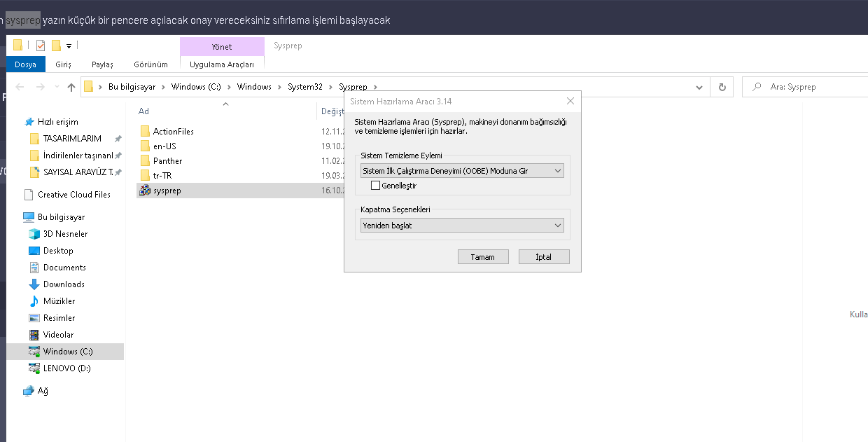
Task: Select SAYISAL ARAYÜZ T pinned folder
Action: [x=78, y=172]
